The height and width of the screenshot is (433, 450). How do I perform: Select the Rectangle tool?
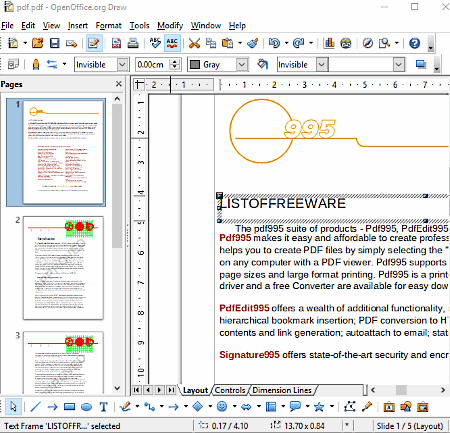click(x=69, y=407)
